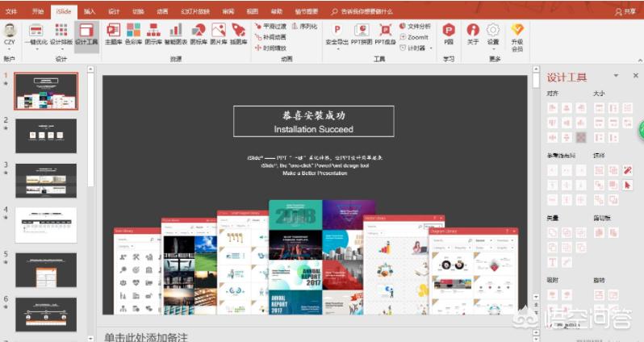Switch to the 开始 Home tab
The height and width of the screenshot is (342, 644).
click(x=38, y=11)
